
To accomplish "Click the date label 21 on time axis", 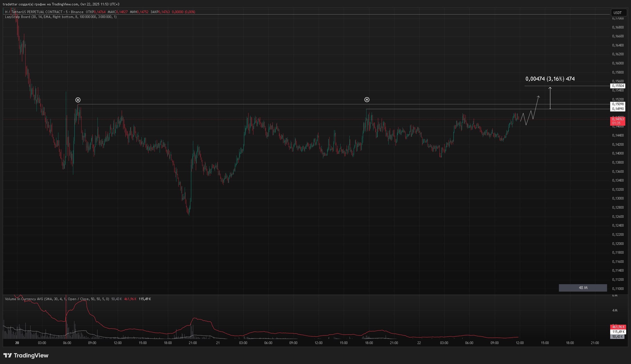I will tap(218, 343).
